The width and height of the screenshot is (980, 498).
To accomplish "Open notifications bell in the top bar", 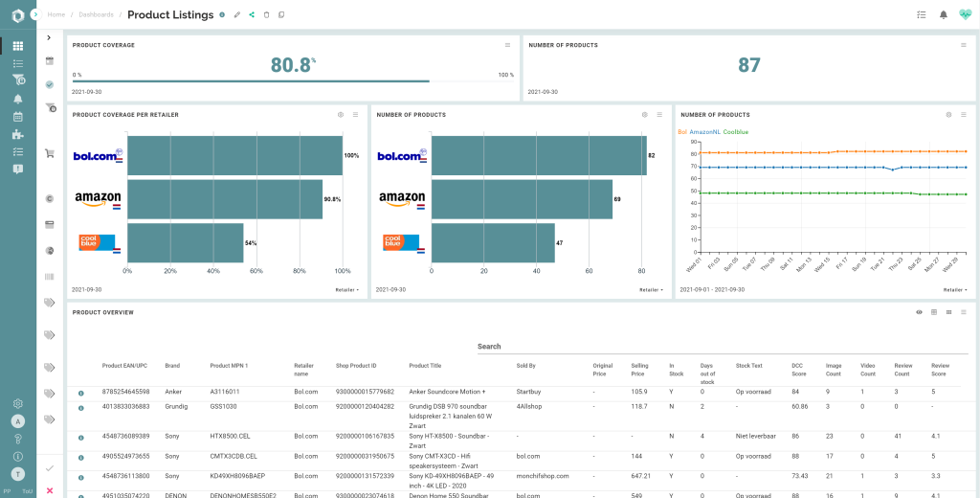I will point(943,14).
